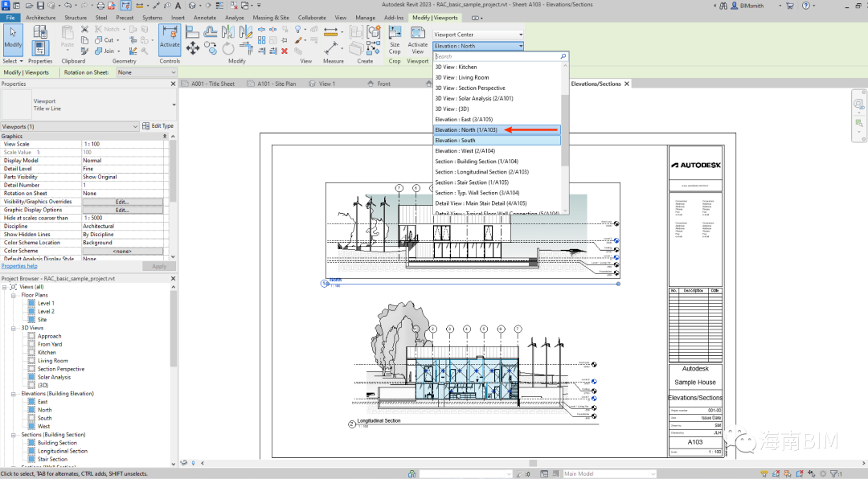The height and width of the screenshot is (479, 868).
Task: Collapse the Elevations (Building Elevation) node
Action: [x=14, y=394]
